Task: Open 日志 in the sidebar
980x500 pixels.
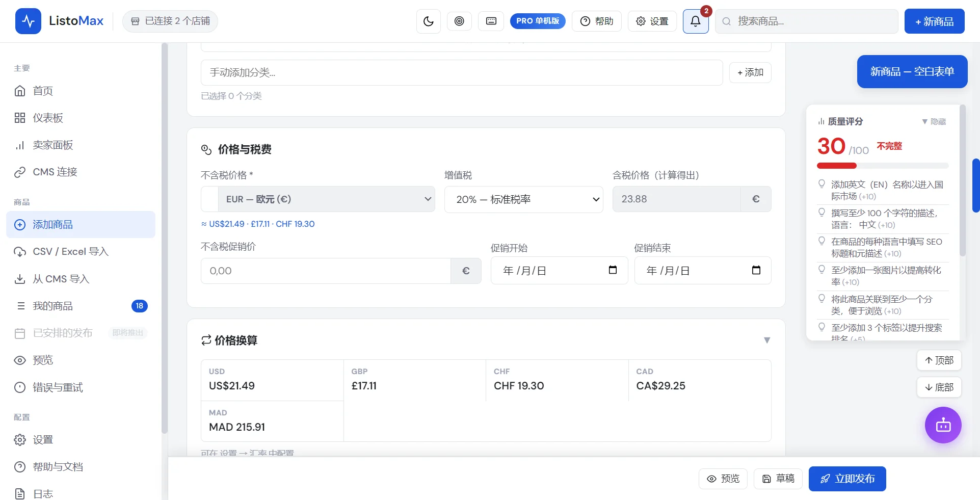Action: click(x=81, y=493)
